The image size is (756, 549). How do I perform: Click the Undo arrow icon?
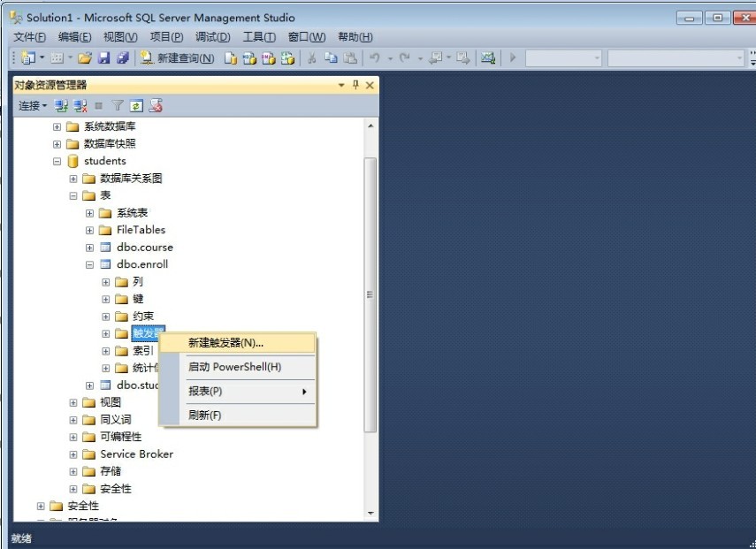[375, 58]
